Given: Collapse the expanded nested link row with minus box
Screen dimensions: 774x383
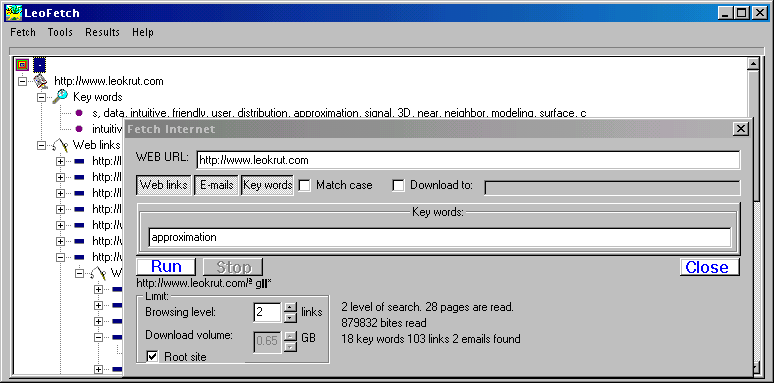Looking at the screenshot, I should coord(98,337).
